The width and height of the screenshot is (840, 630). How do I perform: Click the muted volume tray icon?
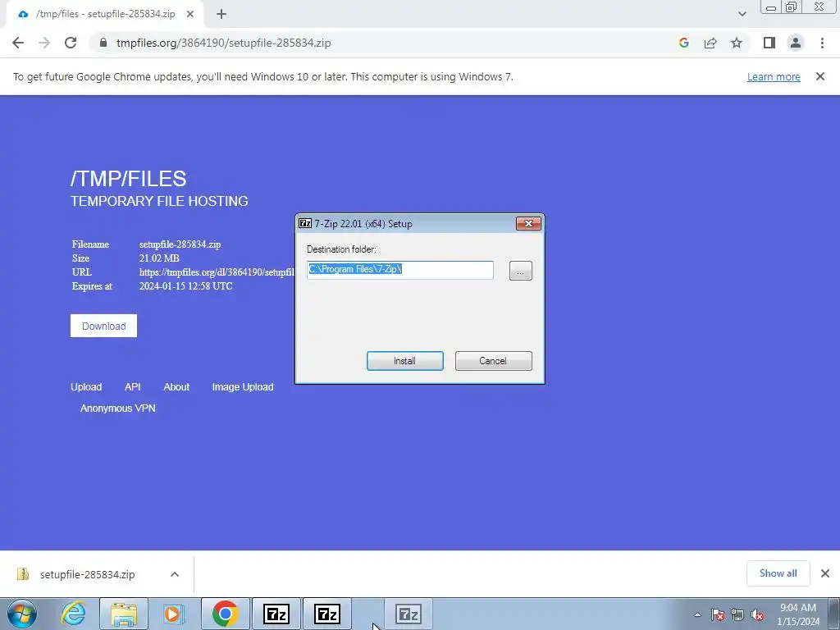[757, 614]
